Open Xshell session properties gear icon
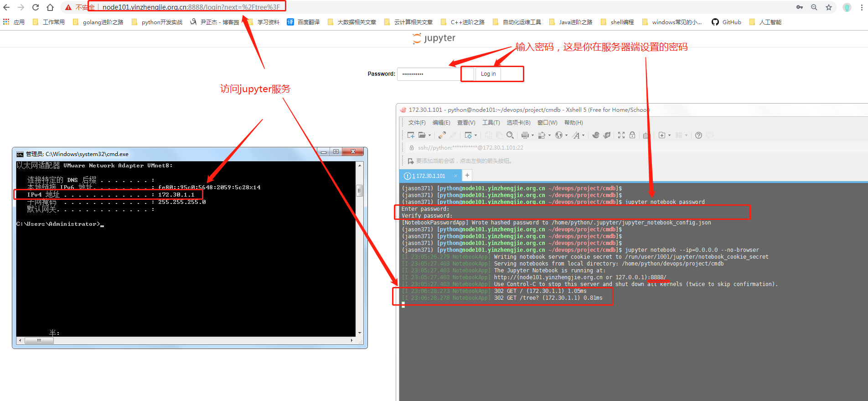 (x=468, y=135)
